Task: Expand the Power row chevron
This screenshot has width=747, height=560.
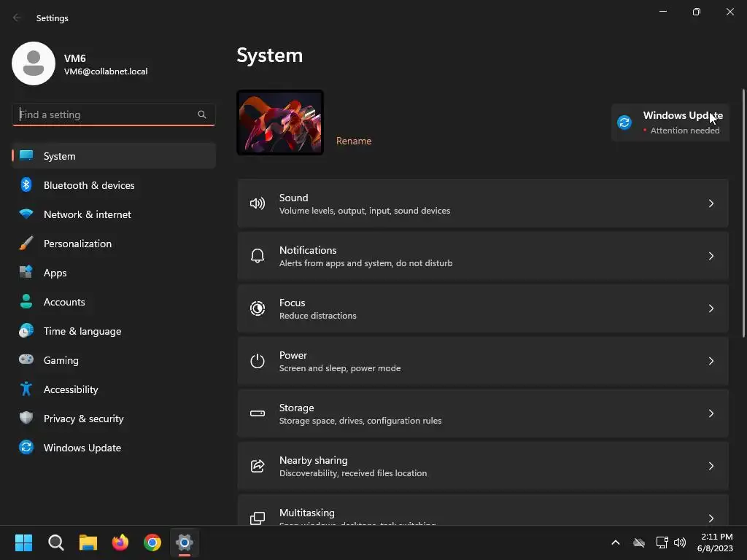Action: click(x=711, y=361)
